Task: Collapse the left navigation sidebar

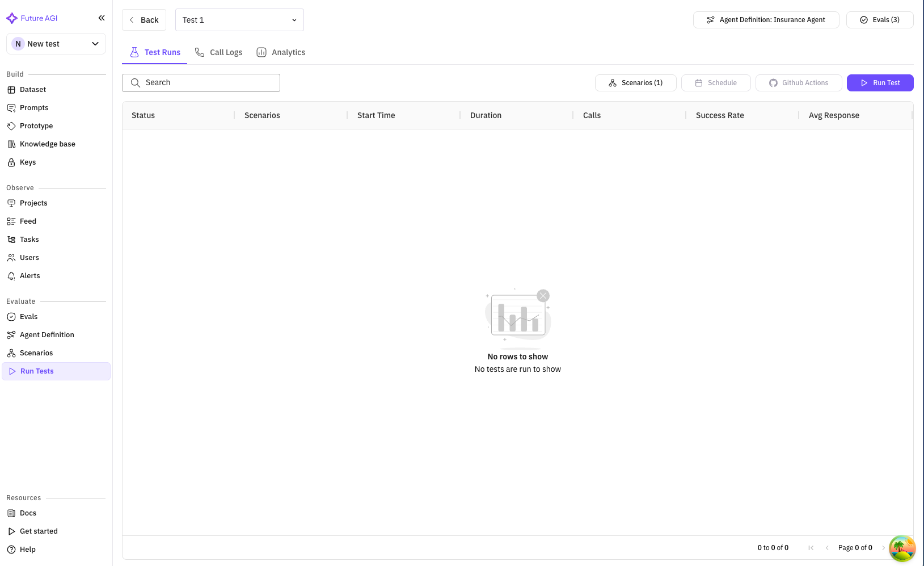Action: (x=102, y=18)
